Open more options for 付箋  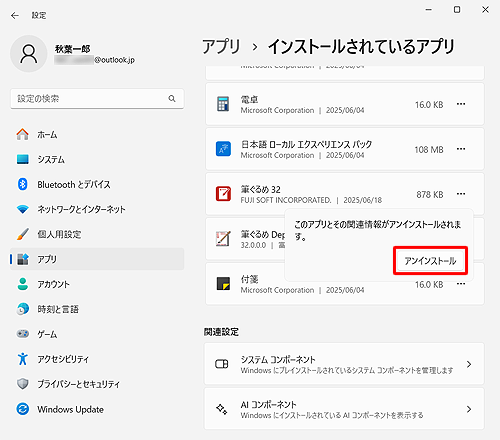(x=461, y=284)
